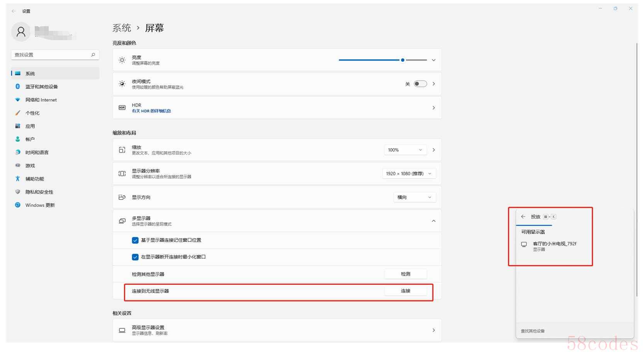Click the multiple displays icon
Screen dimensions: 644x355
click(x=122, y=221)
